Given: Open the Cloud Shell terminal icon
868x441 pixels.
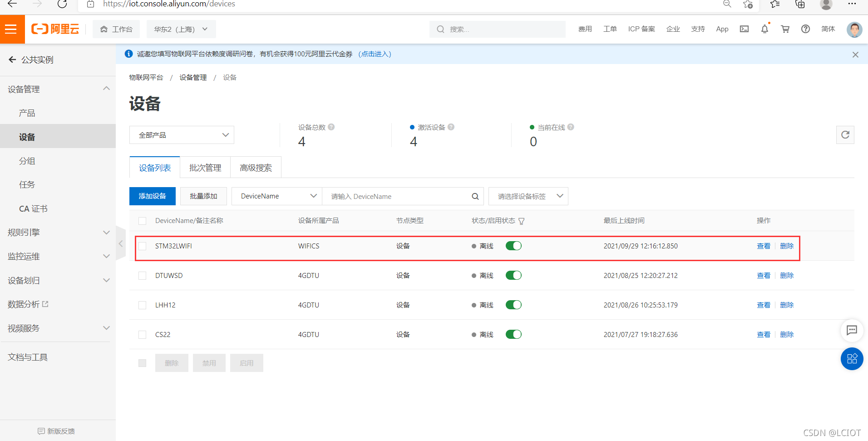Looking at the screenshot, I should point(744,29).
